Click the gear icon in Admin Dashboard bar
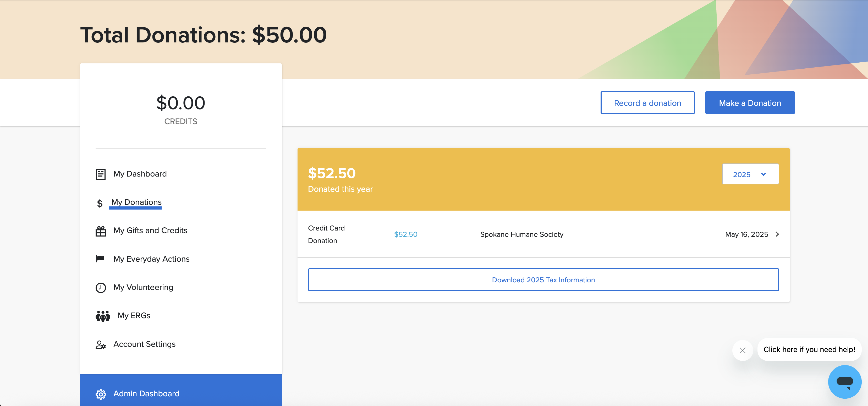Screen dimensions: 868x406 100,394
